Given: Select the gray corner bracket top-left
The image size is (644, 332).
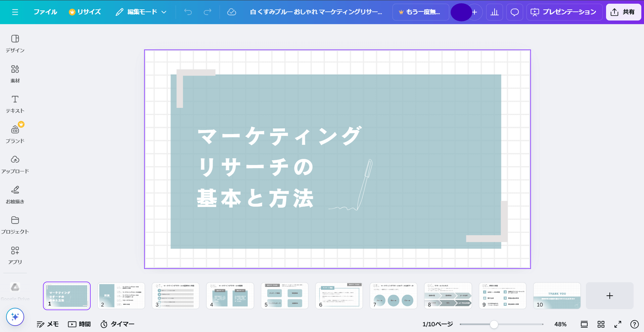Looking at the screenshot, I should click(196, 88).
